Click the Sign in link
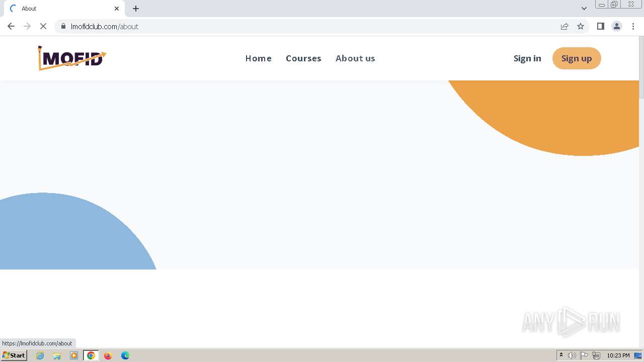The image size is (644, 362). pyautogui.click(x=527, y=58)
